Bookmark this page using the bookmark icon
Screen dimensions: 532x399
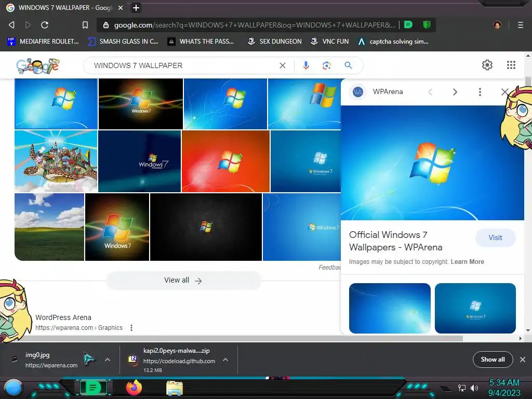pyautogui.click(x=85, y=25)
